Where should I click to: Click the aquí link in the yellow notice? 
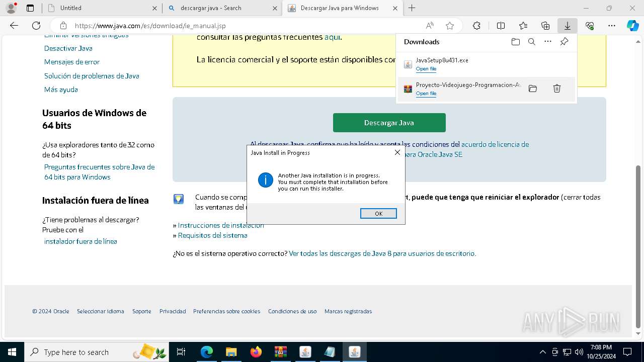coord(332,37)
